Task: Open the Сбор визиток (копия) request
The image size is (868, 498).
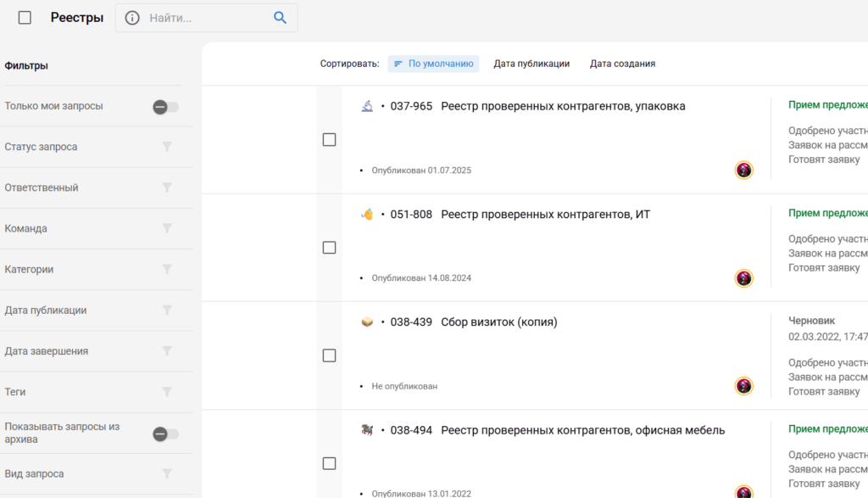Action: (x=499, y=322)
